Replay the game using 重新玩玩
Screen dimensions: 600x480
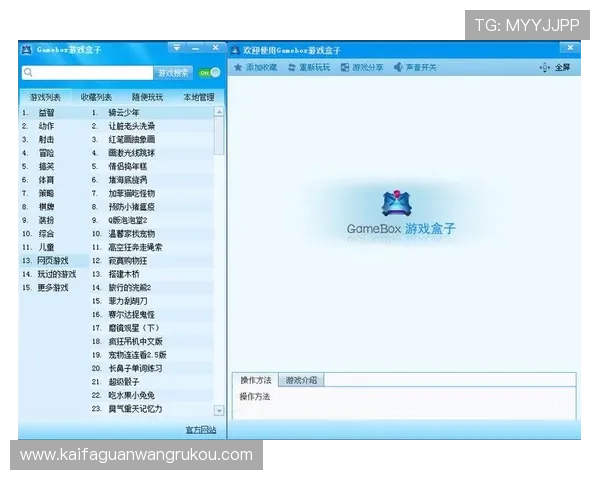tap(309, 67)
